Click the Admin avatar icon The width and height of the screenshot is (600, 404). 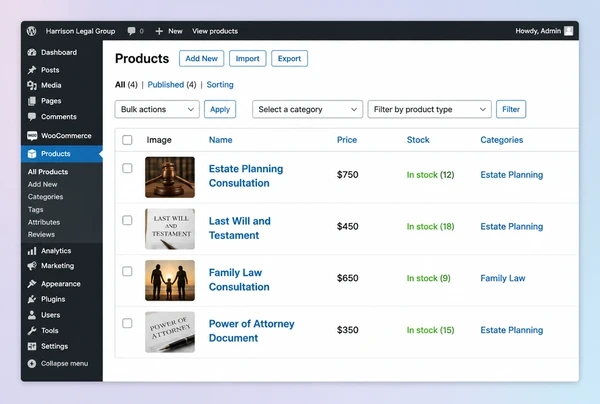[x=569, y=31]
